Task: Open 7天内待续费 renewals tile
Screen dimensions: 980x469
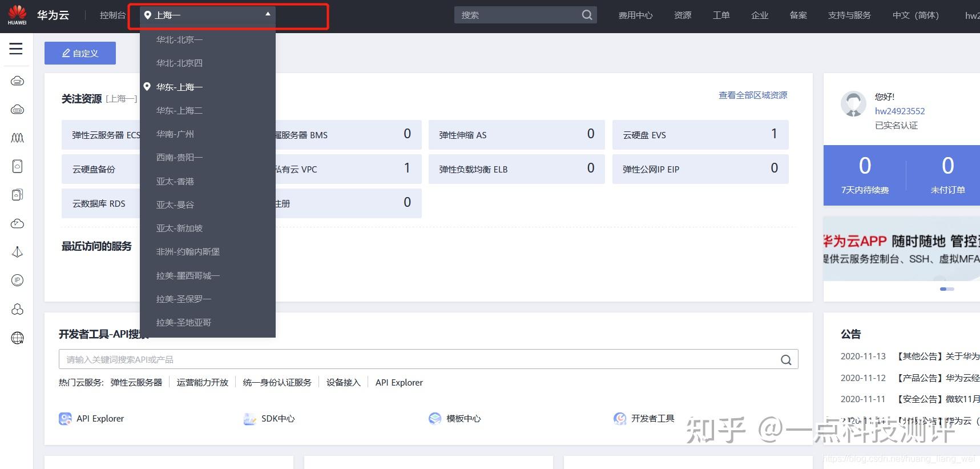Action: click(x=865, y=175)
